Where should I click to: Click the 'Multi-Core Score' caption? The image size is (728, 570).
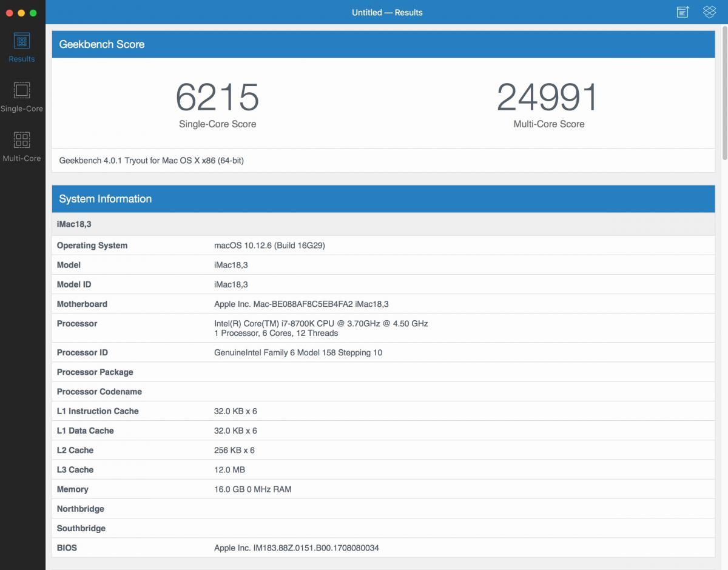click(548, 124)
